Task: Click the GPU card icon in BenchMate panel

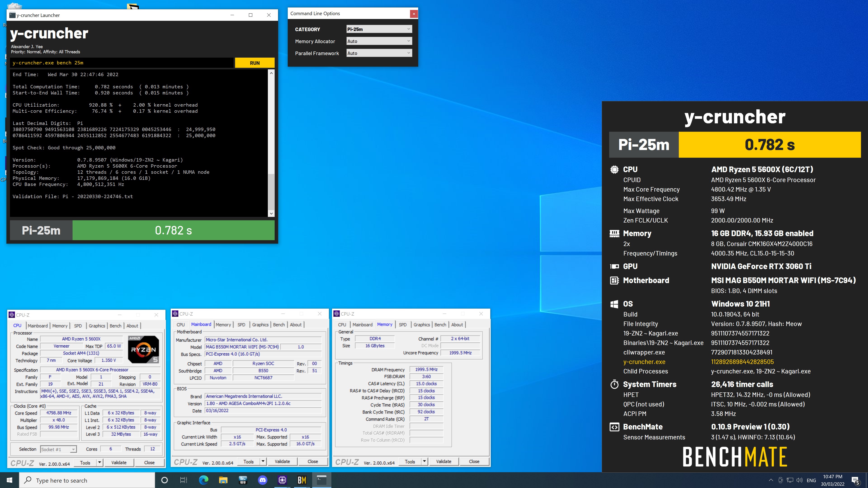Action: (614, 266)
